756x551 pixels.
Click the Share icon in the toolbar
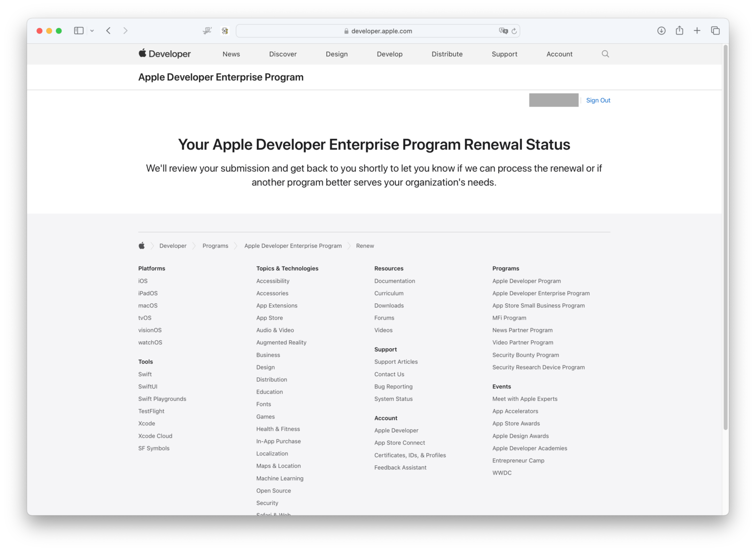tap(679, 30)
